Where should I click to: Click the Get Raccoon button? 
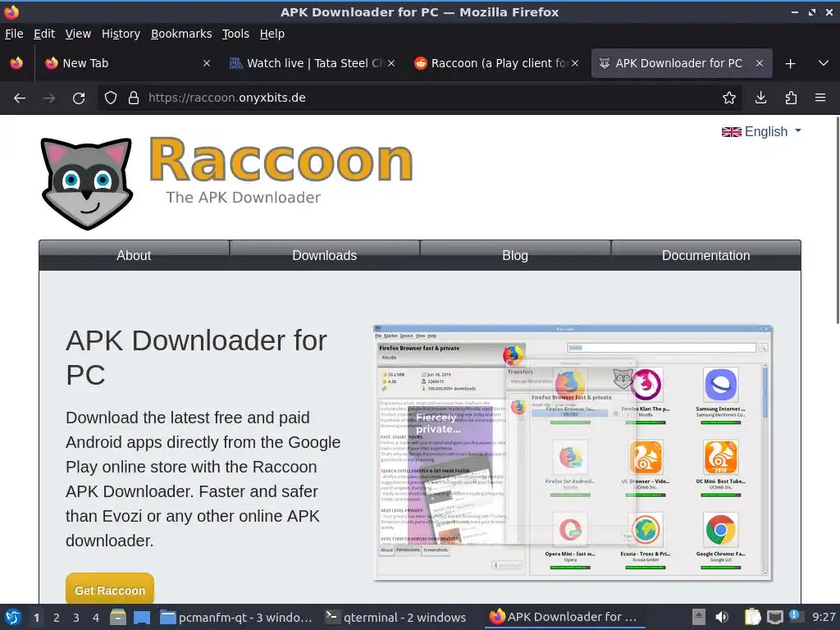[x=110, y=590]
